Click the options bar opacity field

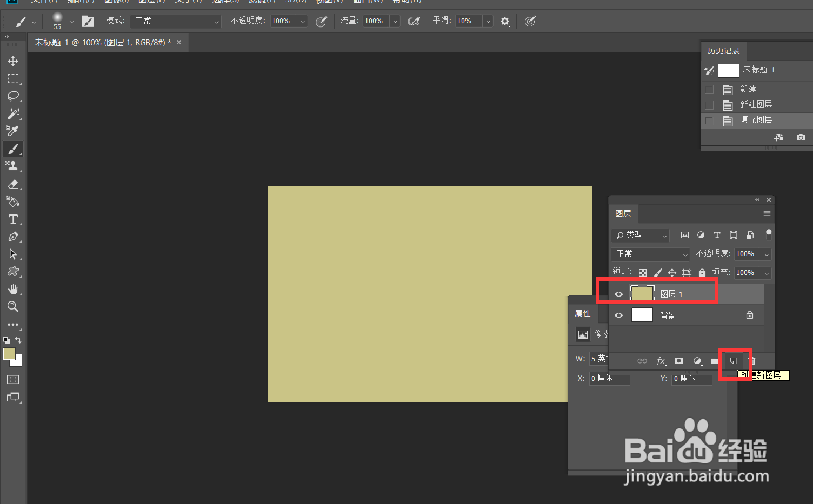[283, 21]
